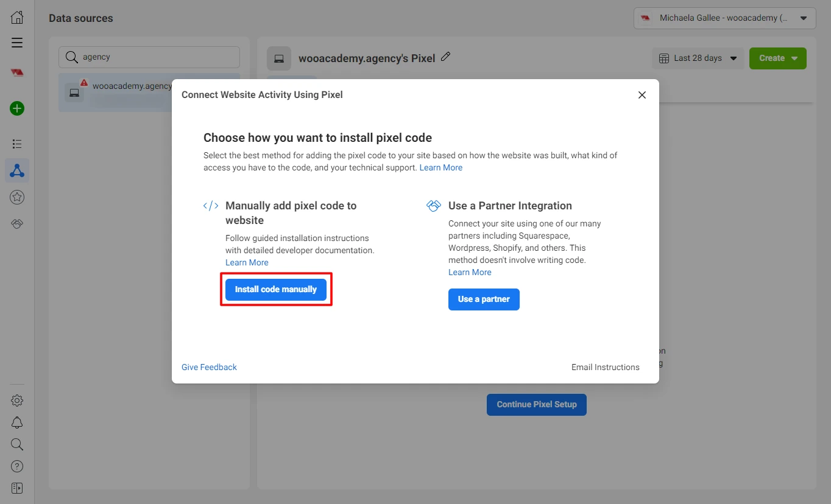Click the Install code manually button
This screenshot has height=504, width=831.
[x=276, y=290]
